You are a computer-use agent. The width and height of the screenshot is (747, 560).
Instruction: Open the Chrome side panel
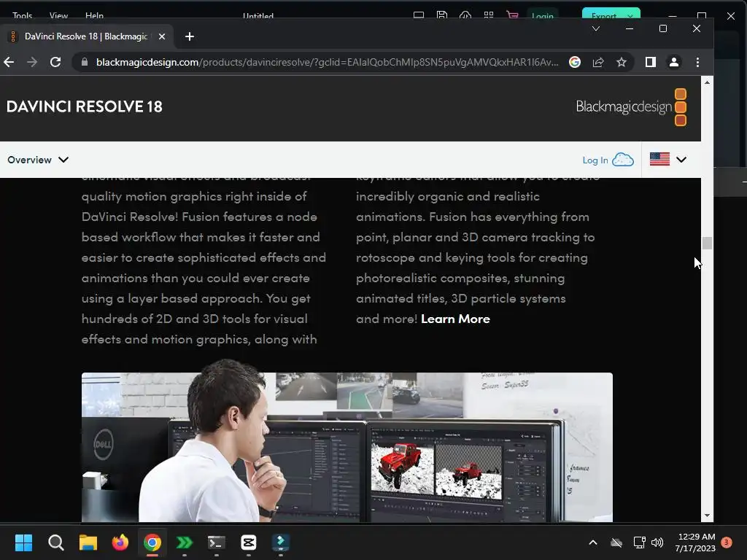[650, 62]
